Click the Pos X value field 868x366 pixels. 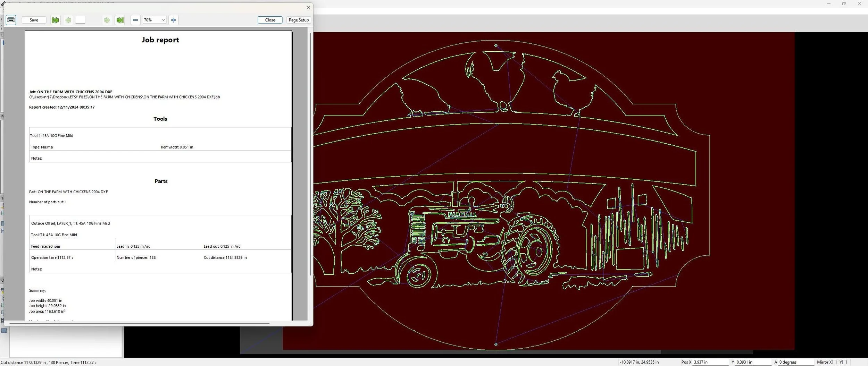[710, 362]
